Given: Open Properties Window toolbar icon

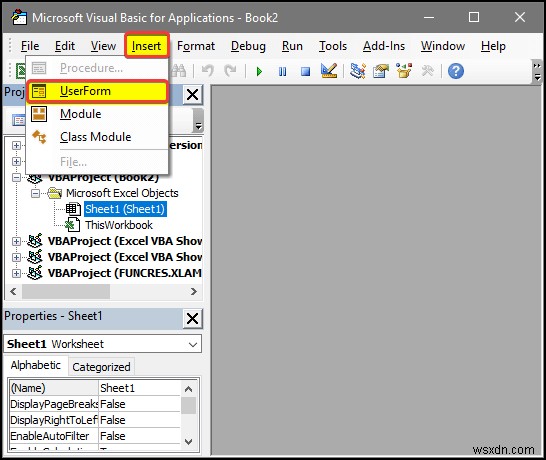Looking at the screenshot, I should point(381,71).
